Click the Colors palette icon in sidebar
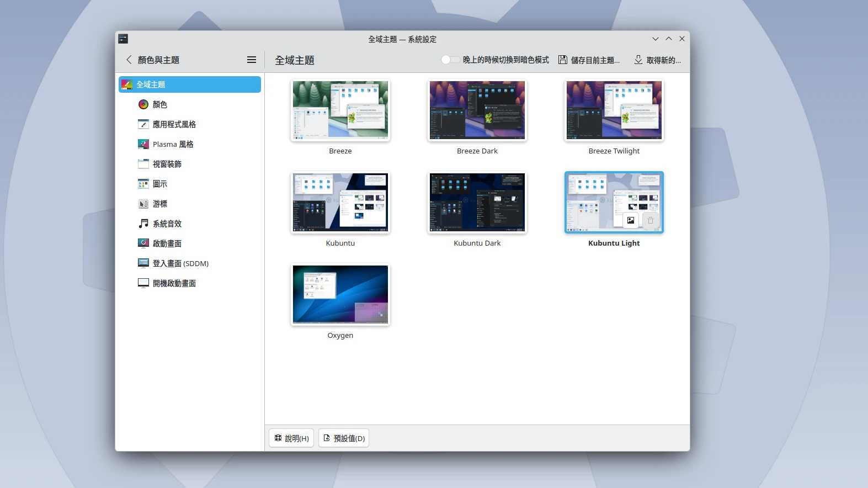The height and width of the screenshot is (488, 868). pyautogui.click(x=143, y=104)
